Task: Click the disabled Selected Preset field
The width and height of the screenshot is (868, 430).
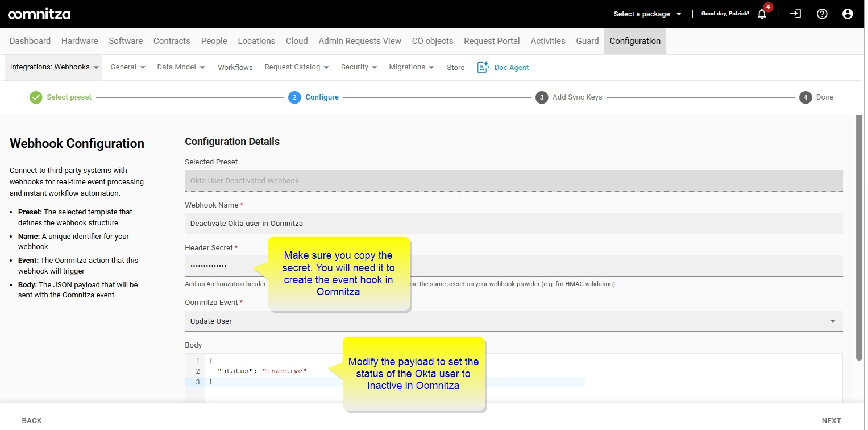Action: pos(513,180)
